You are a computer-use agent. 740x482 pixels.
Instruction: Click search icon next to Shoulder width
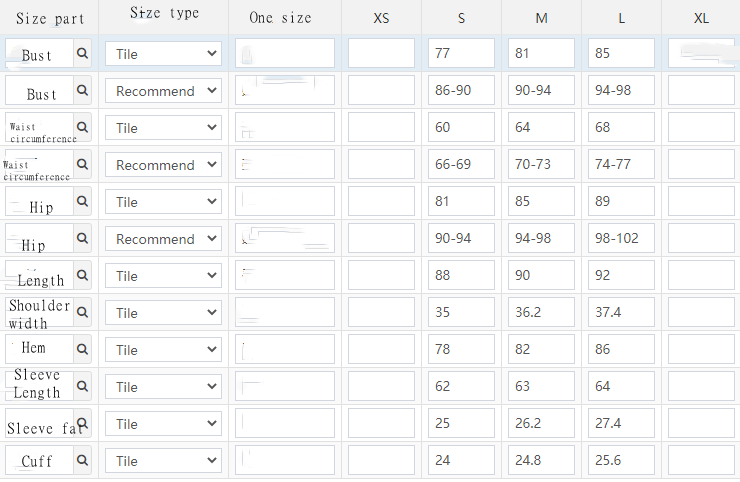coord(82,313)
